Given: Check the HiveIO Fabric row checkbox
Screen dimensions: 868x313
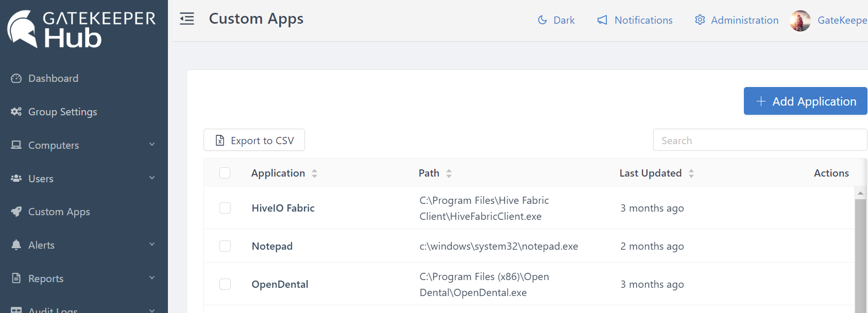Looking at the screenshot, I should tap(225, 208).
